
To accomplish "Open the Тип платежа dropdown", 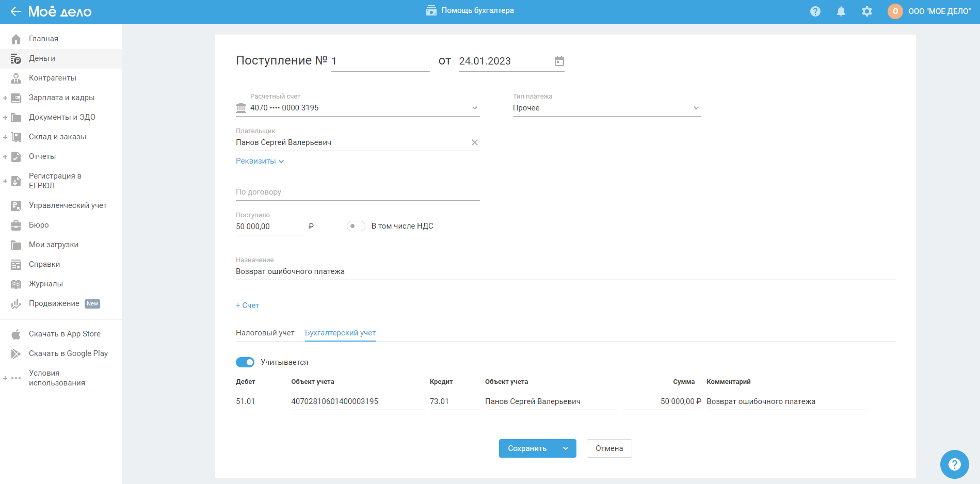I will point(696,108).
